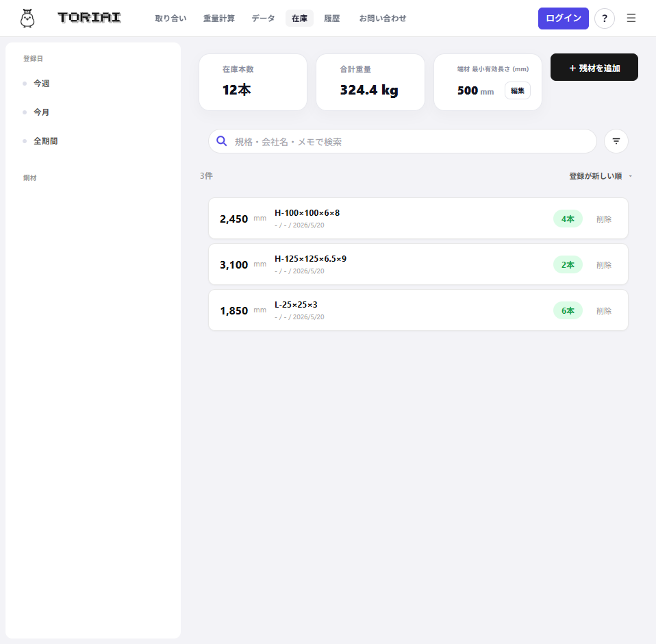This screenshot has width=656, height=644.
Task: Click the ログイン button
Action: (563, 18)
